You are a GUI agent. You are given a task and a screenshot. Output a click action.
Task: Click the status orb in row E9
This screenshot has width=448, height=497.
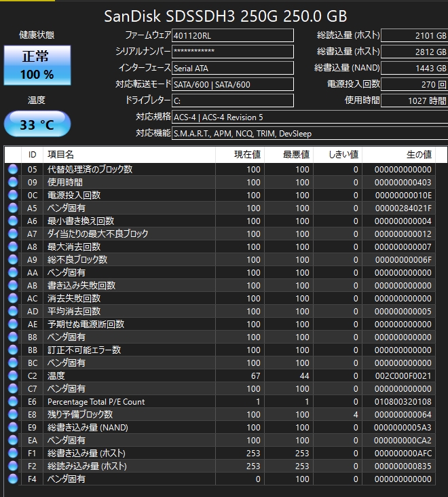coord(13,427)
